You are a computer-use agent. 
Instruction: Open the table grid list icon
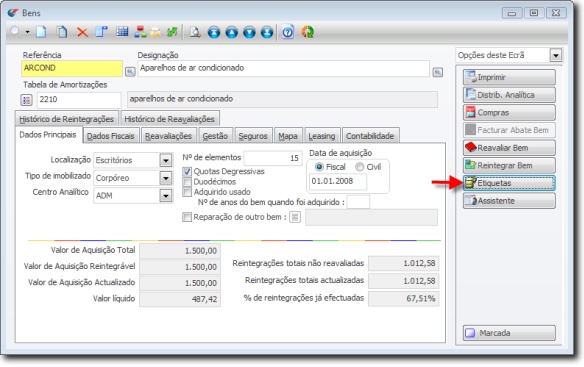pos(122,32)
